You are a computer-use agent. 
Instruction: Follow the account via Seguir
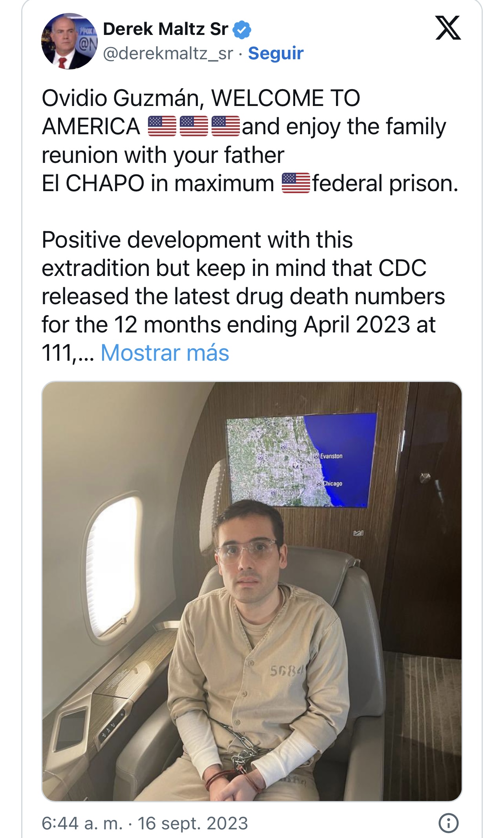(276, 53)
